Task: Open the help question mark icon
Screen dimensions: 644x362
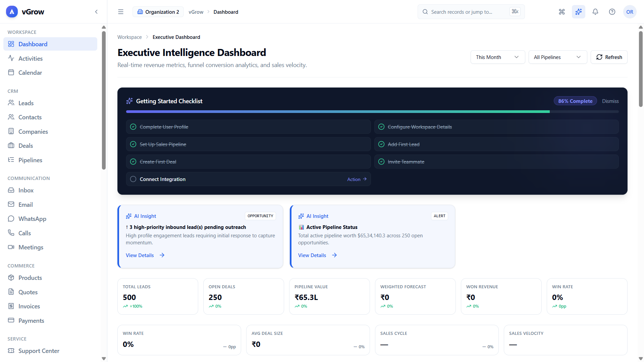Action: pos(612,12)
